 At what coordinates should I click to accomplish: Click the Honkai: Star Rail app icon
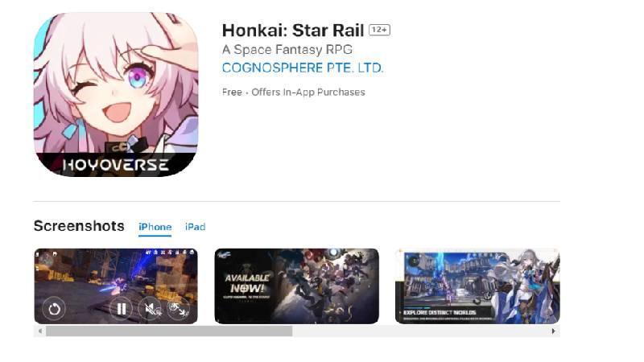116,95
